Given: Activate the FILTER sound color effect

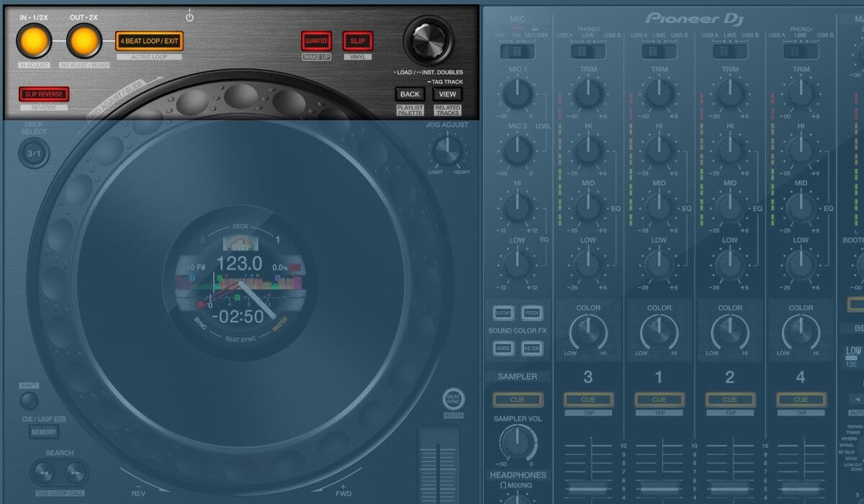Looking at the screenshot, I should [x=534, y=348].
